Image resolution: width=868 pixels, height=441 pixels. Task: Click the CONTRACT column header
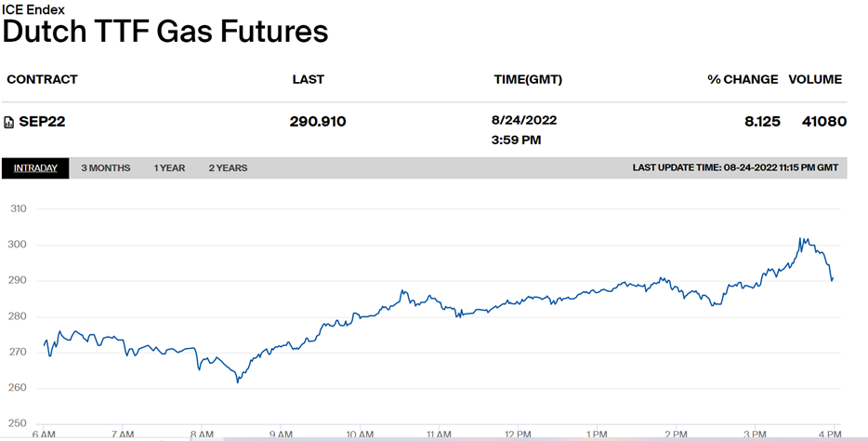coord(42,79)
